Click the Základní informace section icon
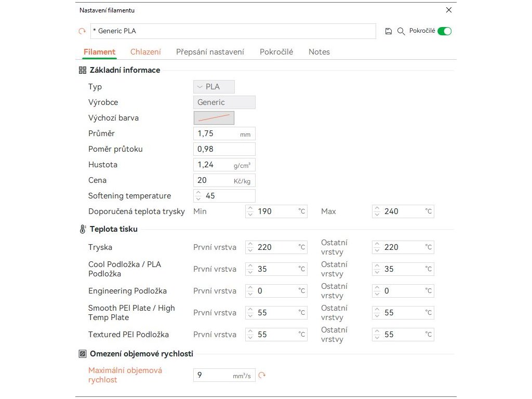The height and width of the screenshot is (399, 532). click(x=83, y=70)
